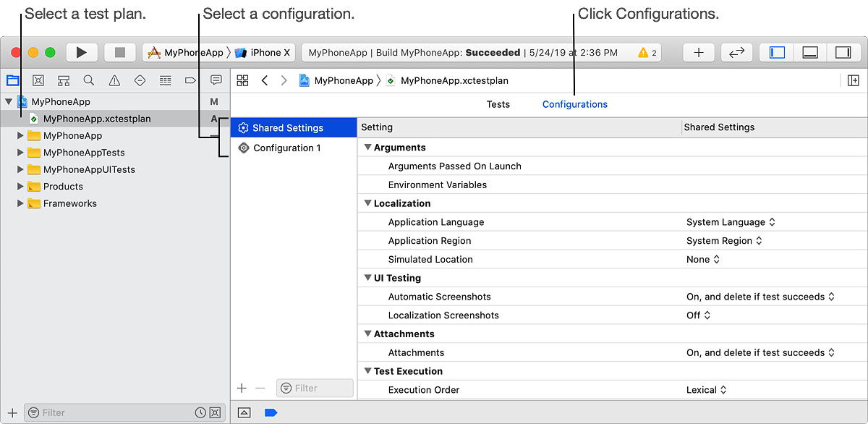The width and height of the screenshot is (868, 424).
Task: Show the Project navigator folder icon
Action: (12, 80)
